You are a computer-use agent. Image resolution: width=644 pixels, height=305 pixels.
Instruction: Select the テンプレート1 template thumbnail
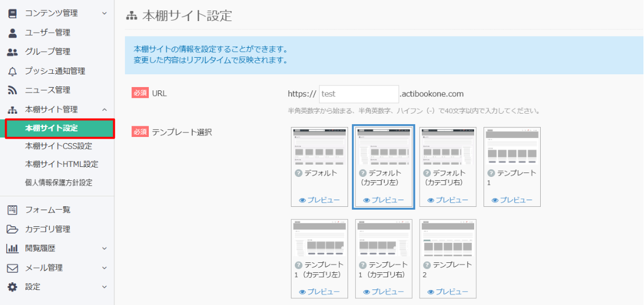[512, 147]
